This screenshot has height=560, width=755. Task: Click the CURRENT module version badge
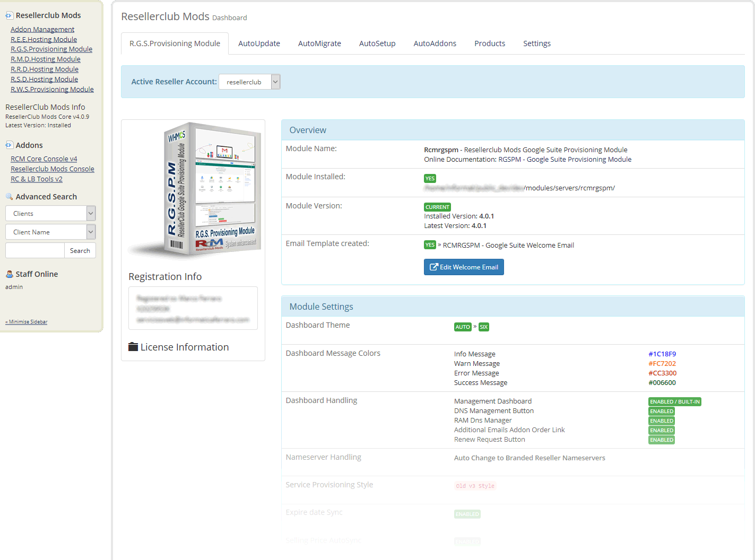pos(437,207)
